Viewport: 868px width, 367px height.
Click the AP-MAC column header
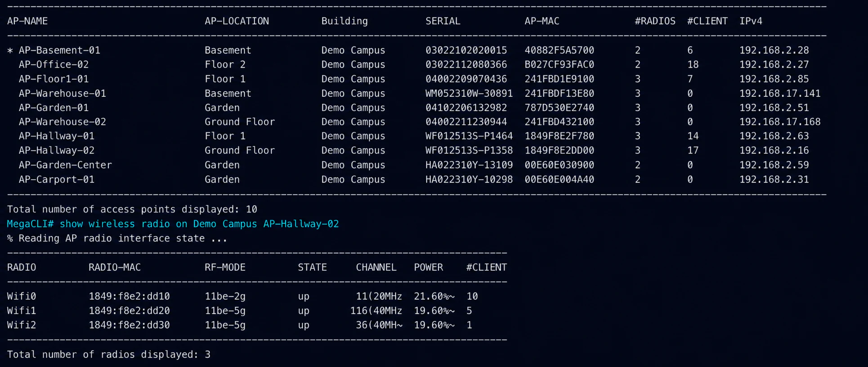click(x=542, y=21)
